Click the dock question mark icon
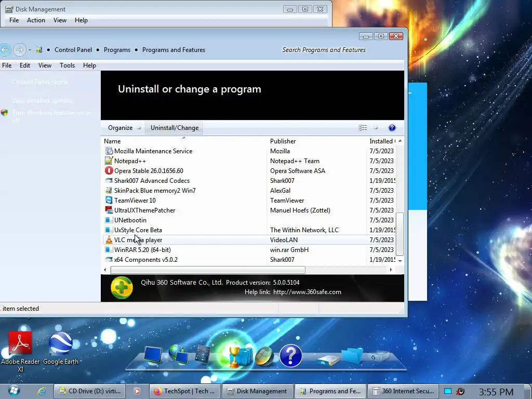Image resolution: width=532 pixels, height=399 pixels. pos(291,356)
